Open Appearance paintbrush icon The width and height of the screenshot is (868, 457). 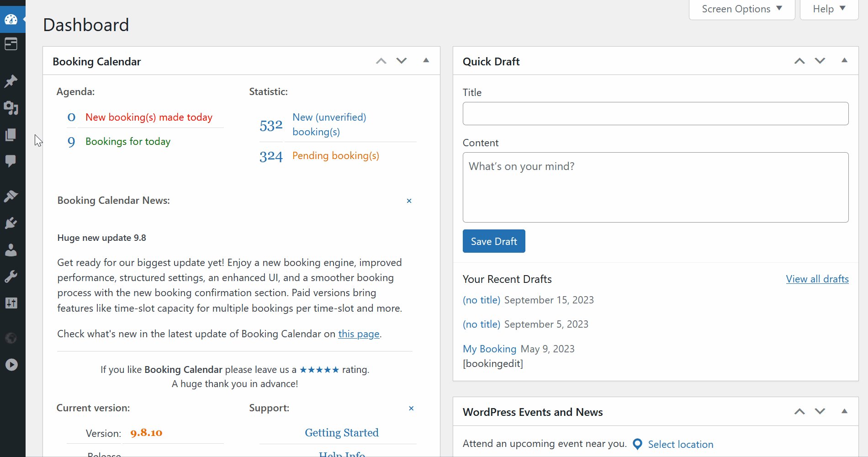click(11, 196)
